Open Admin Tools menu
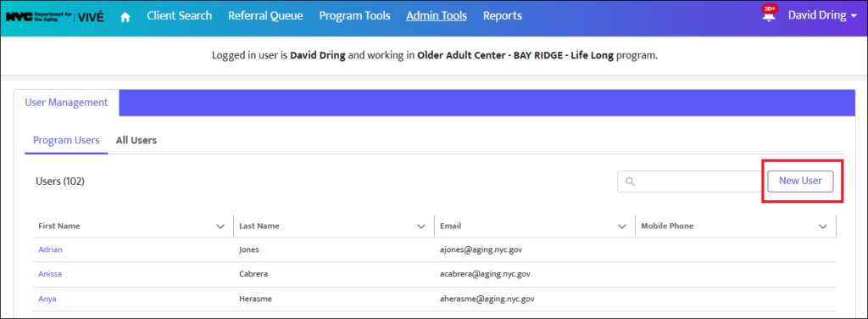The image size is (868, 319). (437, 15)
